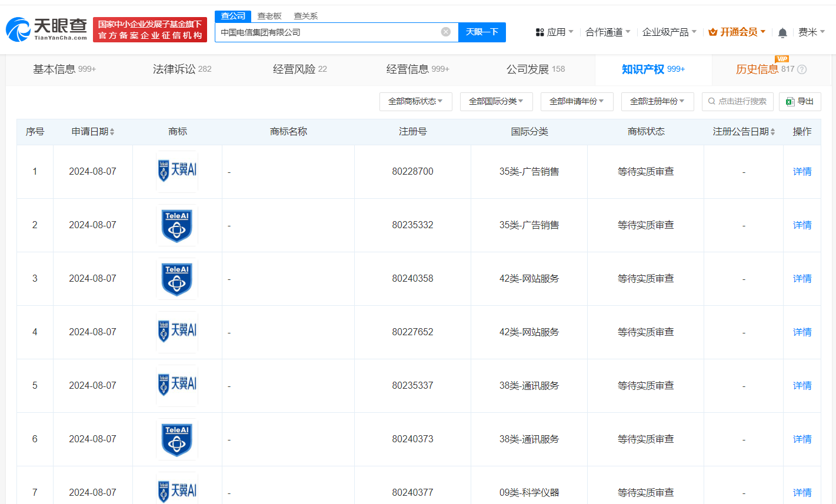Click the TeleAI trademark thumbnail in row 2
836x504 pixels.
tap(176, 225)
